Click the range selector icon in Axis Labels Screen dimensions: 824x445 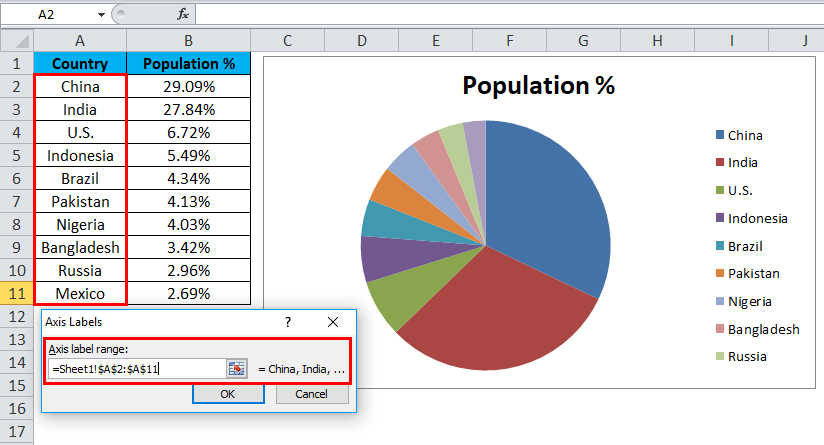pyautogui.click(x=237, y=369)
